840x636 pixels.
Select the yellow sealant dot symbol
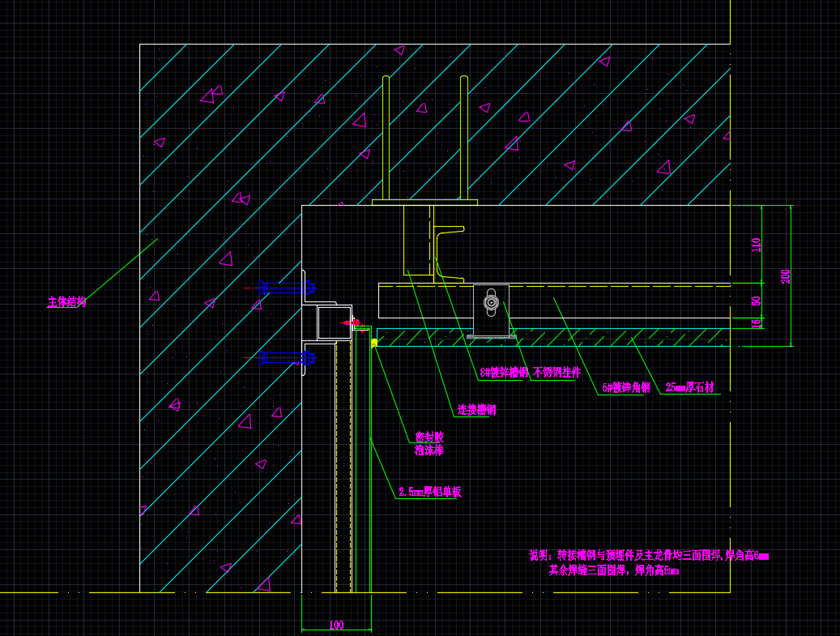click(374, 344)
